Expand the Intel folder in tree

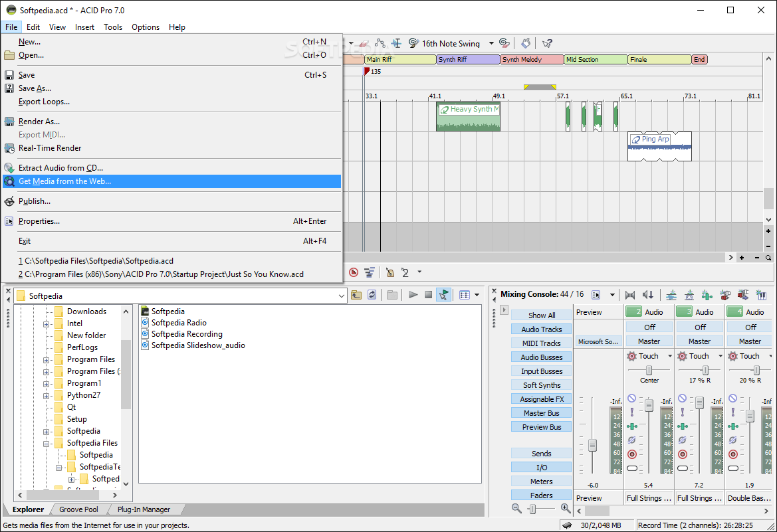(x=46, y=324)
